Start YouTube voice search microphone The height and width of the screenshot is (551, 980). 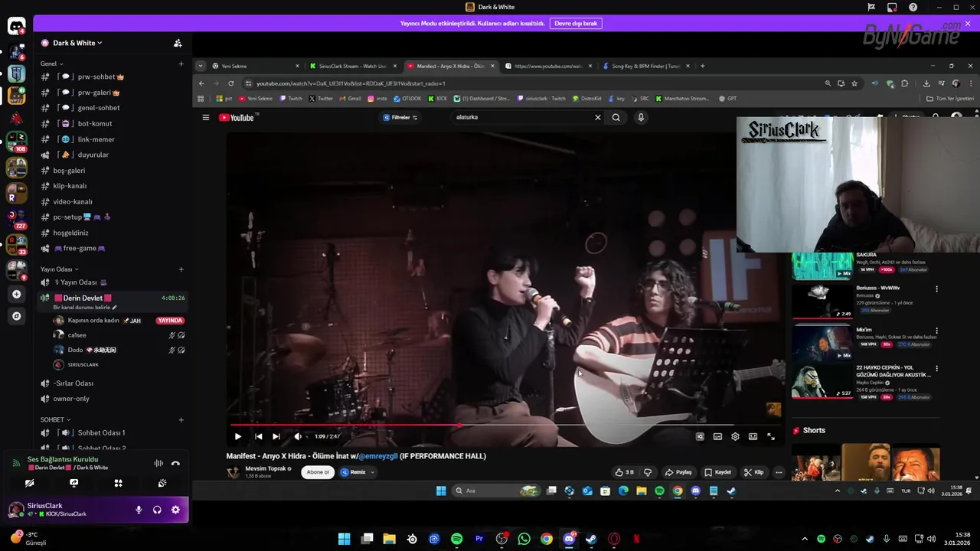641,117
